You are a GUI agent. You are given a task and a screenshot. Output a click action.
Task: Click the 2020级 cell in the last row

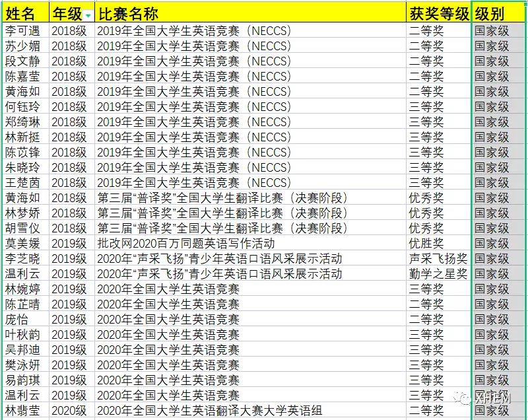pos(71,410)
